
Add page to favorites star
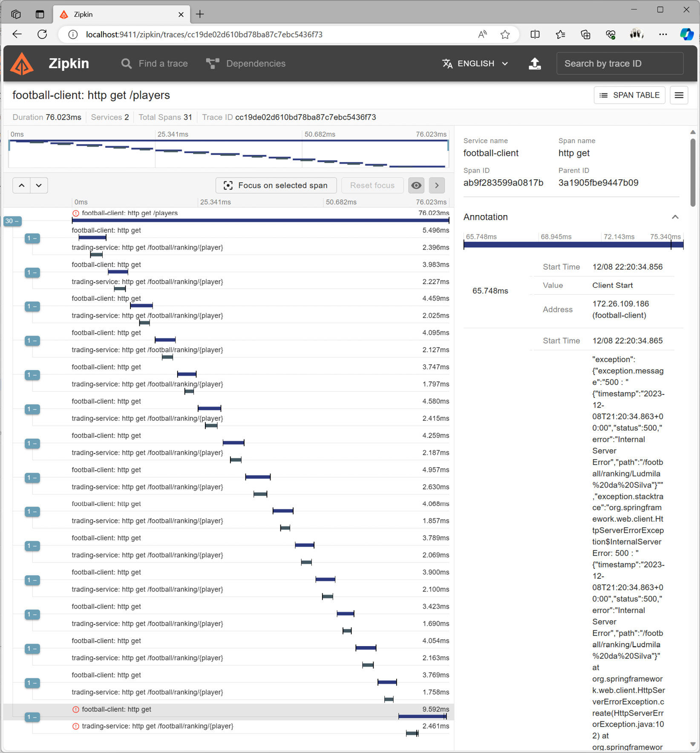[505, 34]
